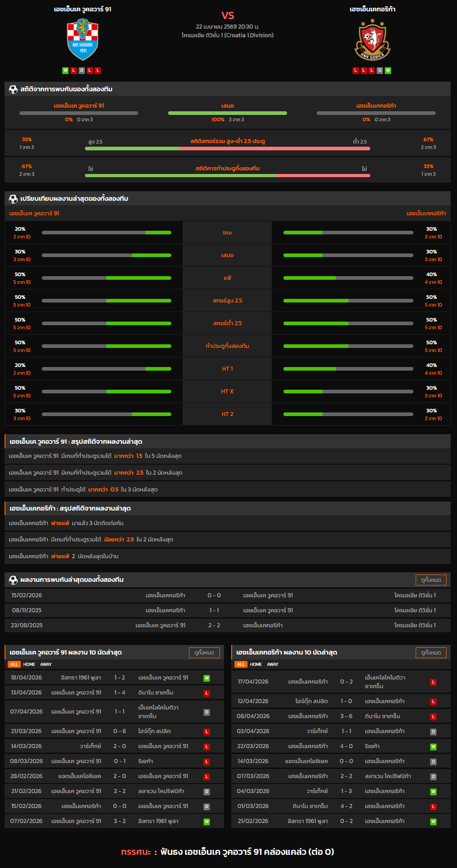Select HOME tab in Gorica last 10 matches
457x868 pixels.
tap(256, 665)
